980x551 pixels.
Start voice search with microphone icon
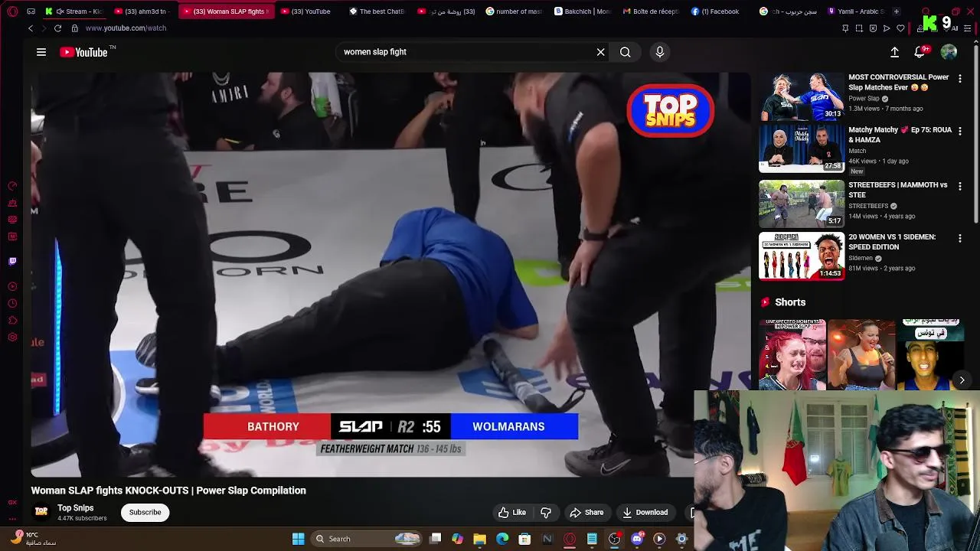coord(660,52)
